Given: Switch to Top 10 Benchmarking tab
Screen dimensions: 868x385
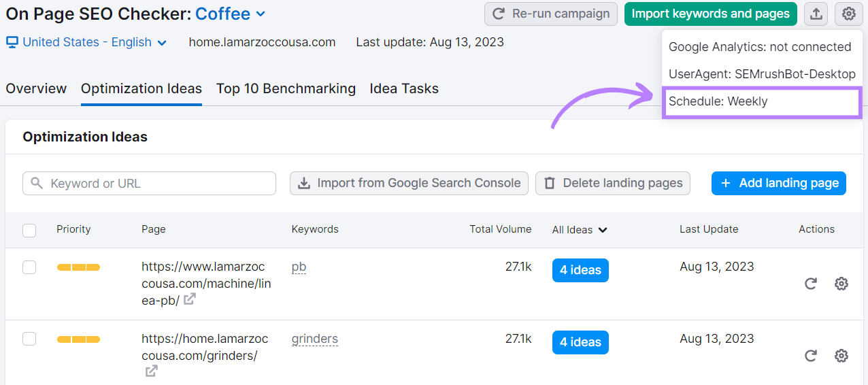Looking at the screenshot, I should 286,88.
